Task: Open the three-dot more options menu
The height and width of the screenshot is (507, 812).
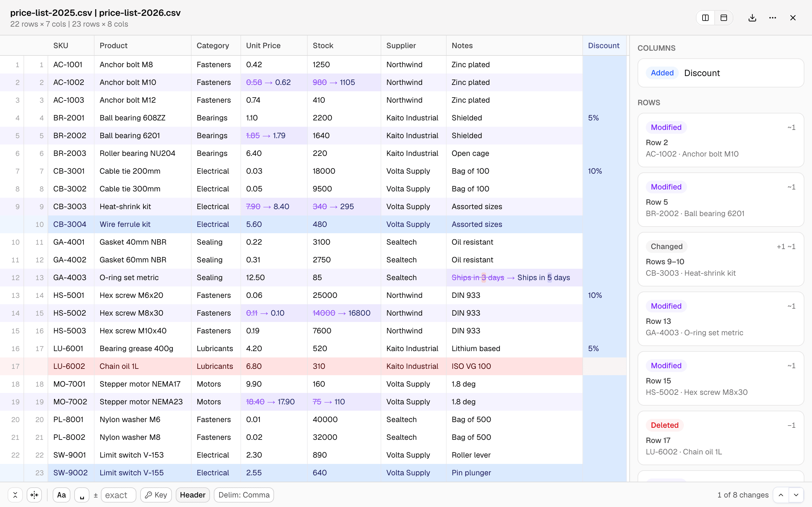Action: click(x=772, y=18)
